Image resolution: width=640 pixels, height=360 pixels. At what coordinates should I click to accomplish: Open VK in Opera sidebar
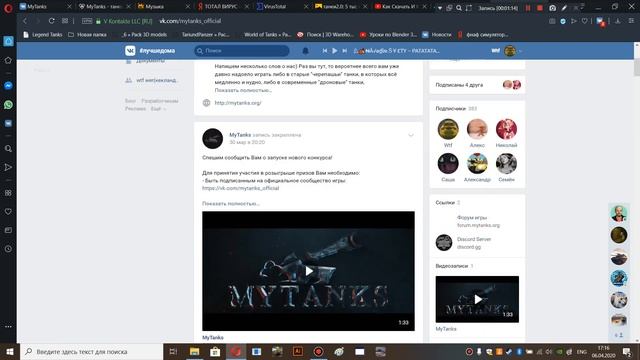(8, 123)
